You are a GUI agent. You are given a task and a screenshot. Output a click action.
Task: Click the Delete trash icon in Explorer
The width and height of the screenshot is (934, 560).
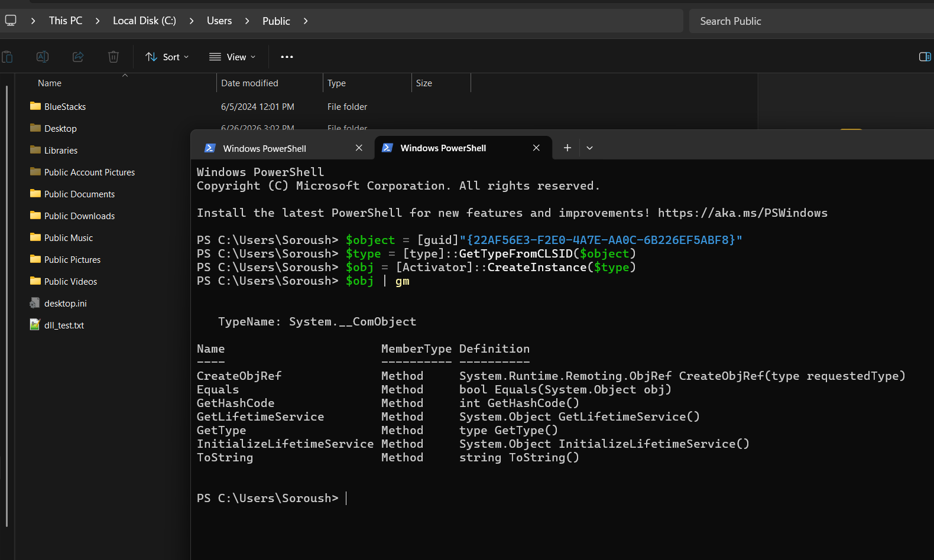click(x=113, y=57)
